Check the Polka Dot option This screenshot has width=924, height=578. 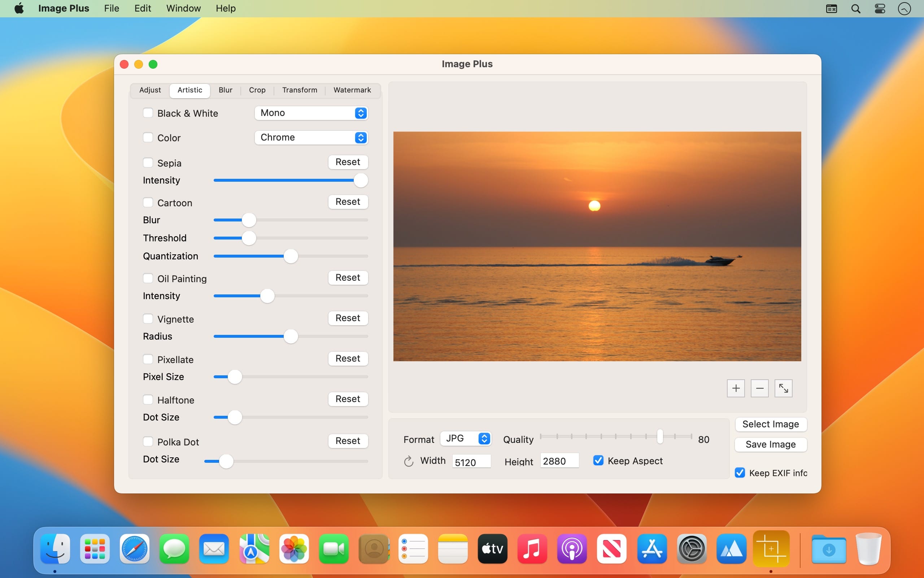tap(148, 441)
